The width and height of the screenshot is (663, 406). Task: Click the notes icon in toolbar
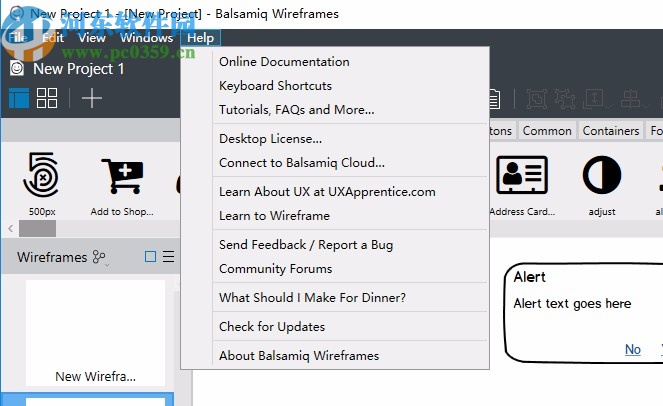(495, 99)
